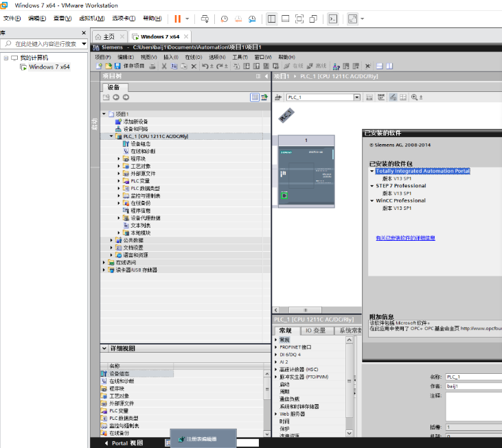Switch to Portal 视图 button
The width and height of the screenshot is (502, 448).
pyautogui.click(x=124, y=443)
